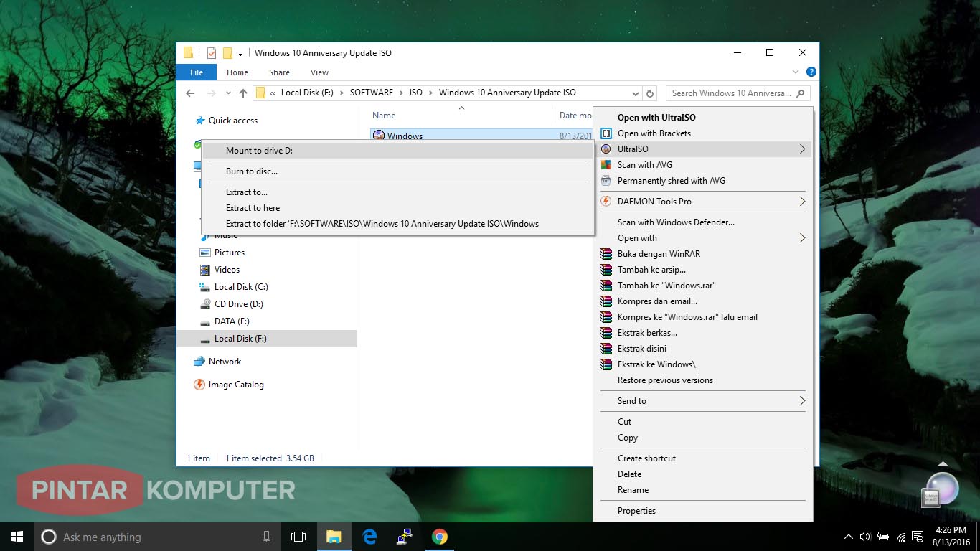The width and height of the screenshot is (980, 551).
Task: Click the Up one level arrow
Action: pyautogui.click(x=243, y=93)
